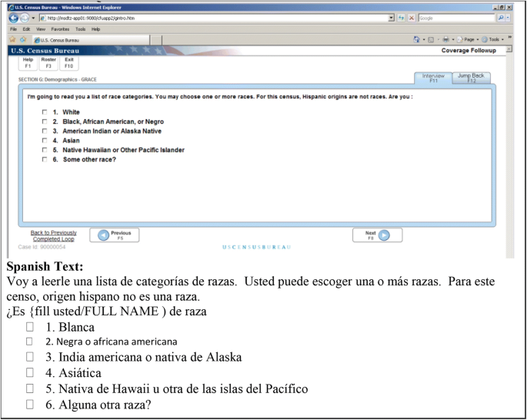Click the Roster F3 button
Screen dimensions: 527x420
(48, 62)
